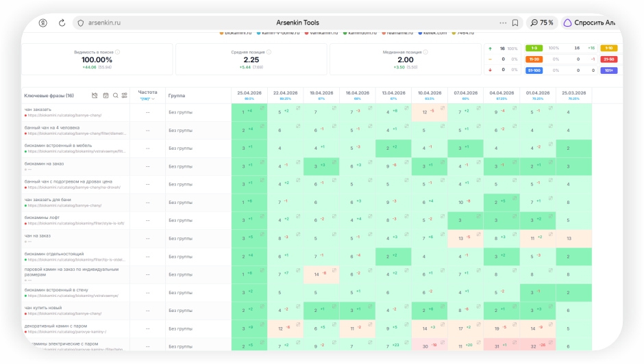Search keyword phrases with magnifier icon

[115, 96]
